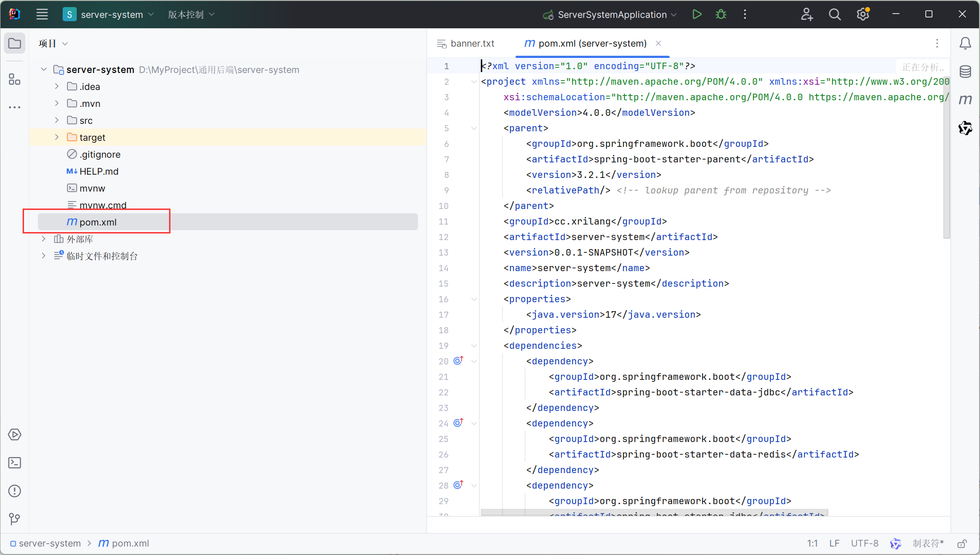
Task: Expand 外部库 node
Action: pyautogui.click(x=44, y=239)
